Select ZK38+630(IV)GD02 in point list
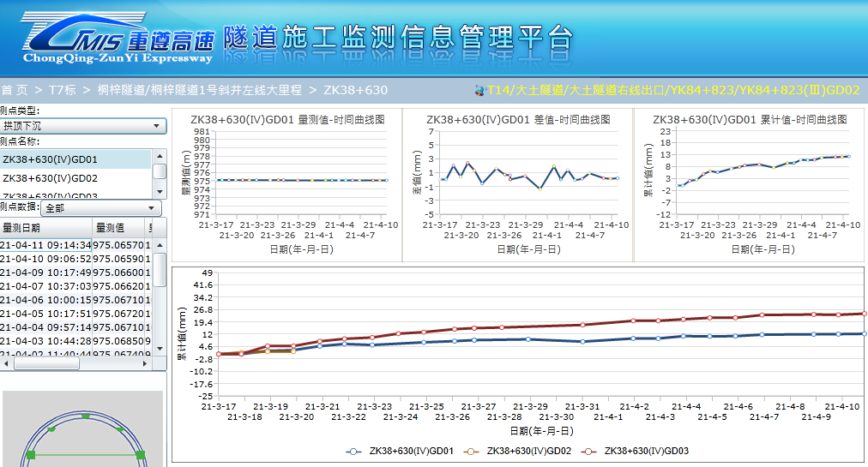The width and height of the screenshot is (868, 467). tap(50, 178)
